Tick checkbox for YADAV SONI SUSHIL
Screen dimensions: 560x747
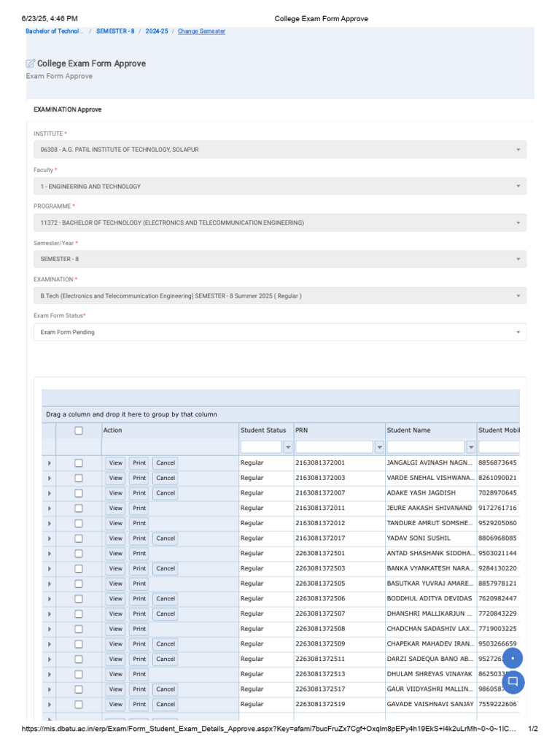(79, 538)
